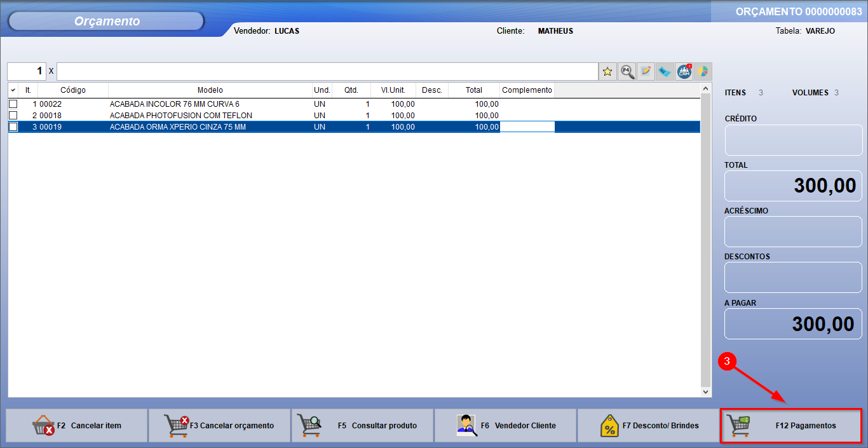Click the select-all checkmark column header
The width and height of the screenshot is (868, 448).
[x=13, y=90]
